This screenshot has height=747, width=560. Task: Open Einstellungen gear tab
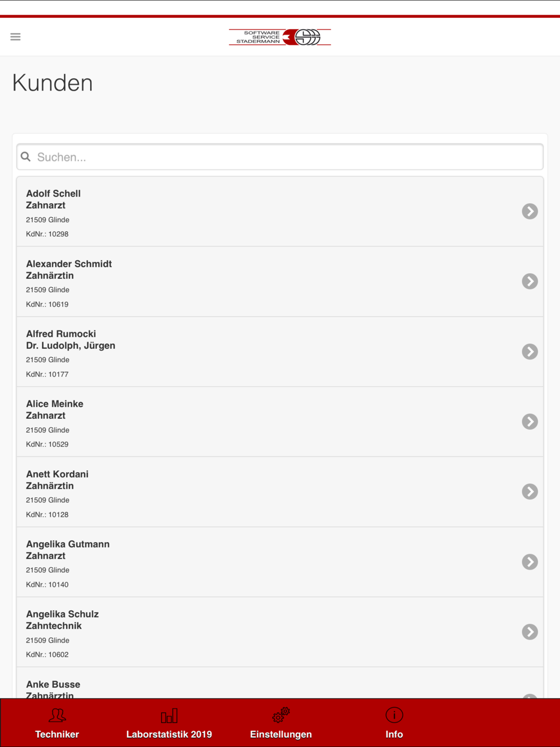281,723
